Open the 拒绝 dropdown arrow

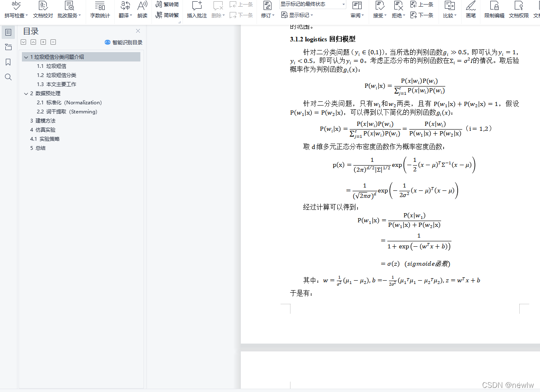404,16
